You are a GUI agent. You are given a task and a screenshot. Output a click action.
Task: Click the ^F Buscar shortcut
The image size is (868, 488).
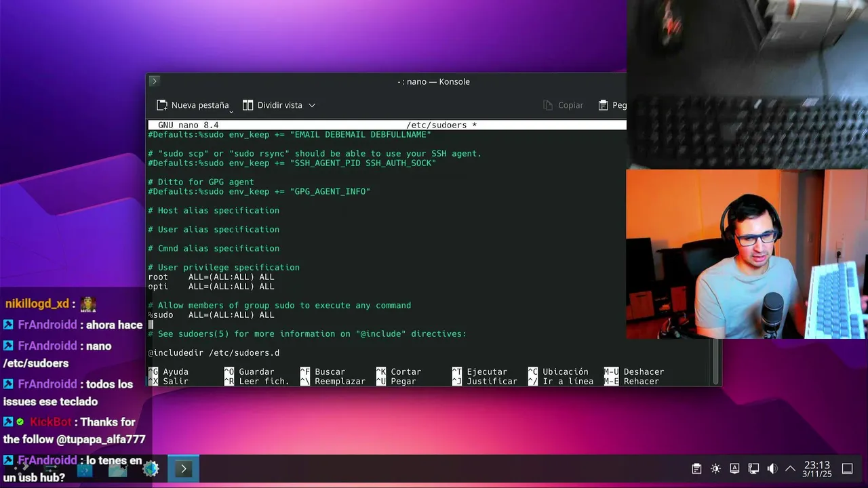tap(323, 372)
